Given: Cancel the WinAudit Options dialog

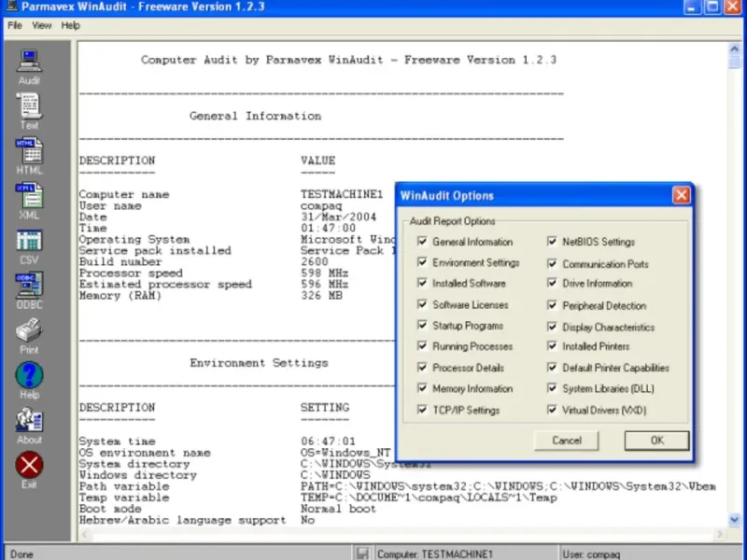Looking at the screenshot, I should (x=567, y=441).
